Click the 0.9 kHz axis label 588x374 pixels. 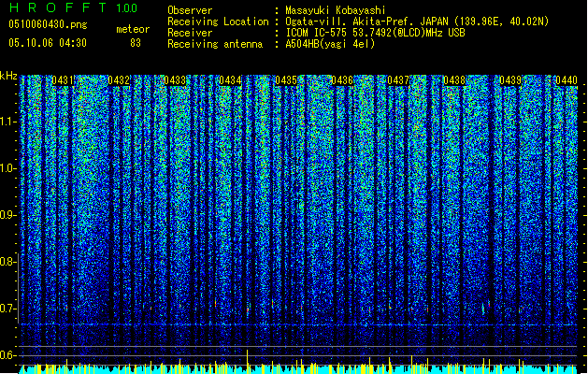click(7, 215)
